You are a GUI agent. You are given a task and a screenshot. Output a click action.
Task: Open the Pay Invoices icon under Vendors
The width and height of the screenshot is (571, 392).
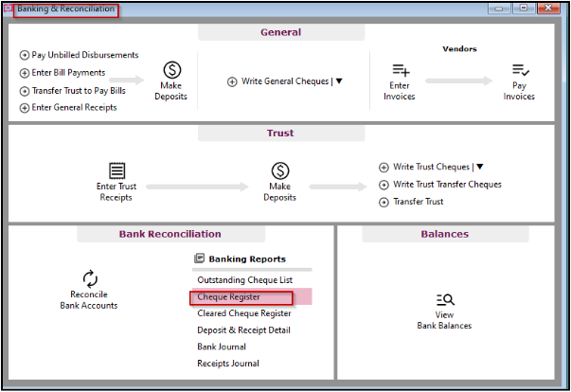click(x=521, y=70)
